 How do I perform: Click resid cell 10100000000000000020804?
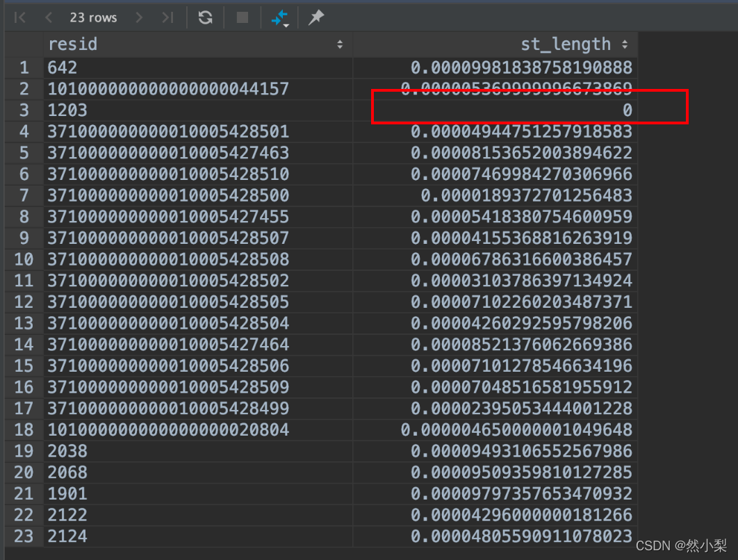[x=168, y=429]
